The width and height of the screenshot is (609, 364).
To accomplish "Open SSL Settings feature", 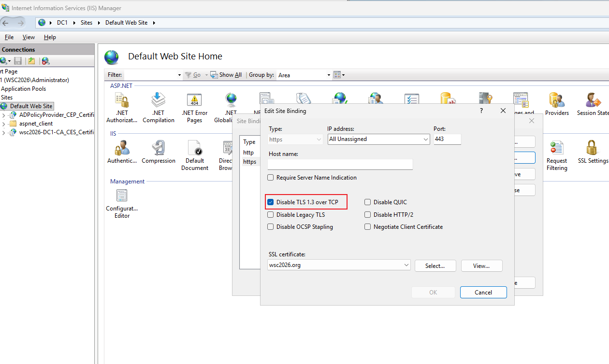I will 593,152.
